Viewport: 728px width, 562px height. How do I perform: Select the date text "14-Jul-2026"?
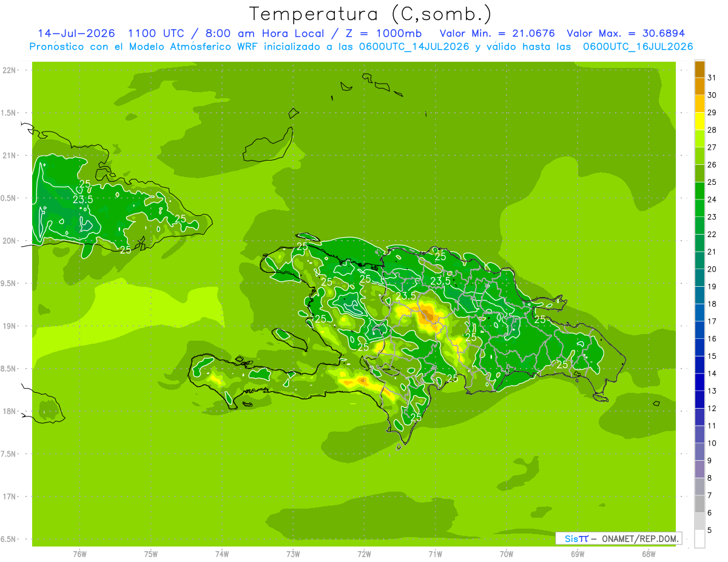[x=76, y=33]
